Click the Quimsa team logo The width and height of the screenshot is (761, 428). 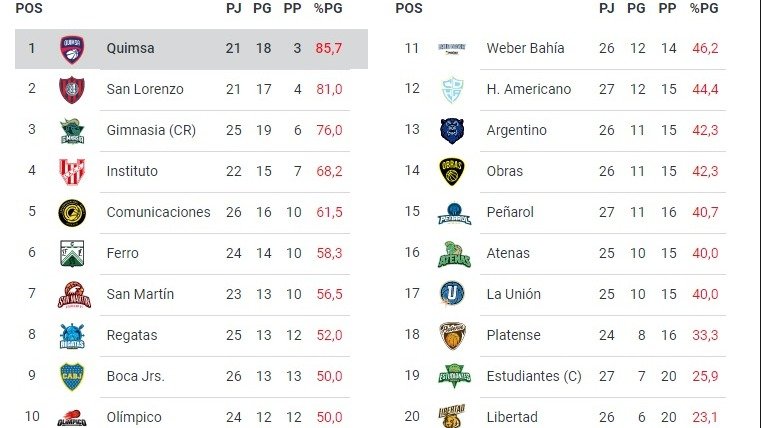coord(72,49)
